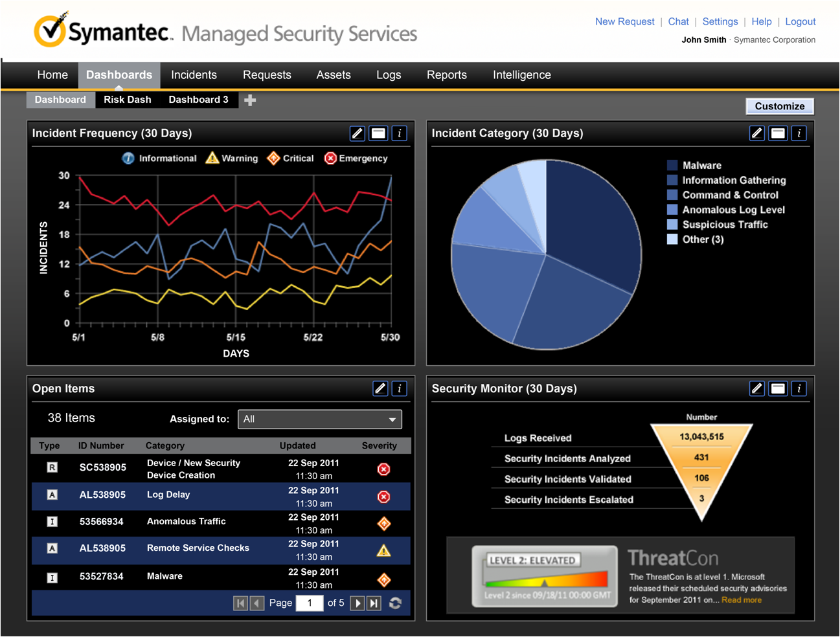Edit the Security Monitor panel
Viewport: 840px width, 637px height.
pos(757,388)
